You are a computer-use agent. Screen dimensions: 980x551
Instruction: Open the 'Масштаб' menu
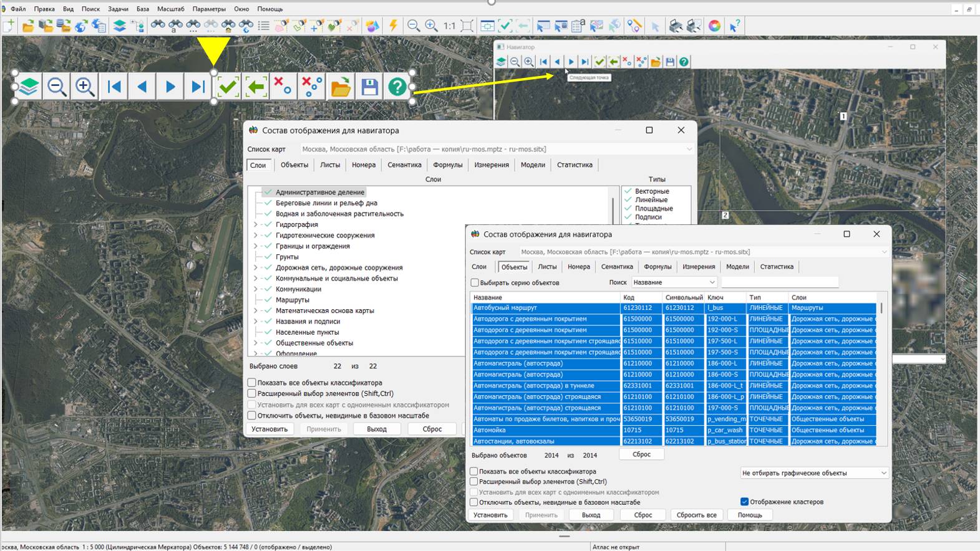[x=170, y=9]
